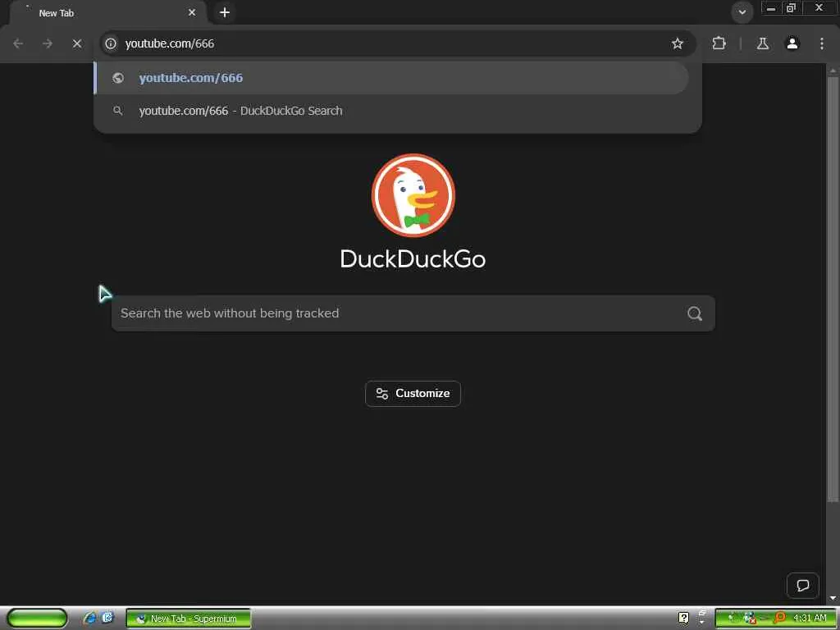Click the browser back arrow
840x630 pixels.
pyautogui.click(x=18, y=43)
